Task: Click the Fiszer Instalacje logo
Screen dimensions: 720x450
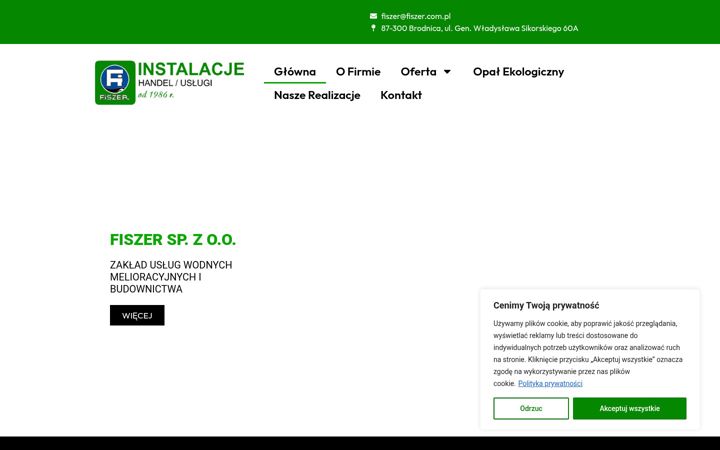Action: [x=169, y=83]
